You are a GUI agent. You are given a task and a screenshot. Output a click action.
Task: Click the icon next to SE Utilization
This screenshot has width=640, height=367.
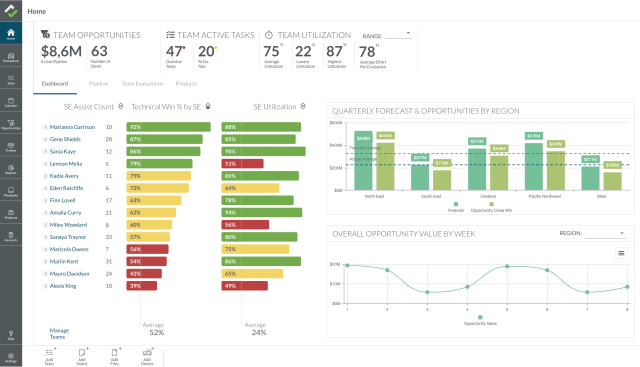(303, 106)
